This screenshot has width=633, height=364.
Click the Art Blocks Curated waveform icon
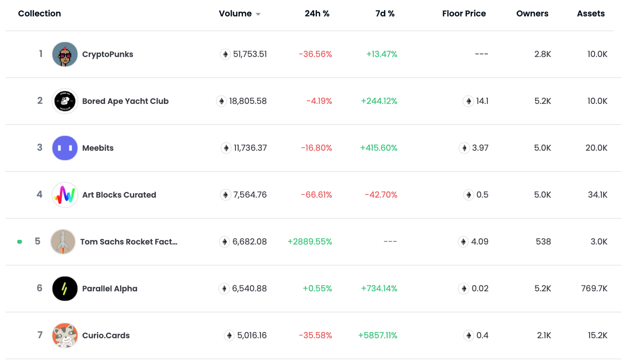(64, 194)
